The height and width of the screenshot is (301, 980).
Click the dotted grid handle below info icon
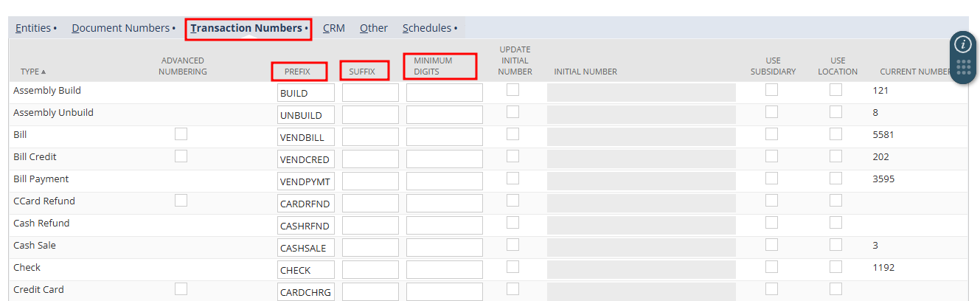(x=963, y=67)
